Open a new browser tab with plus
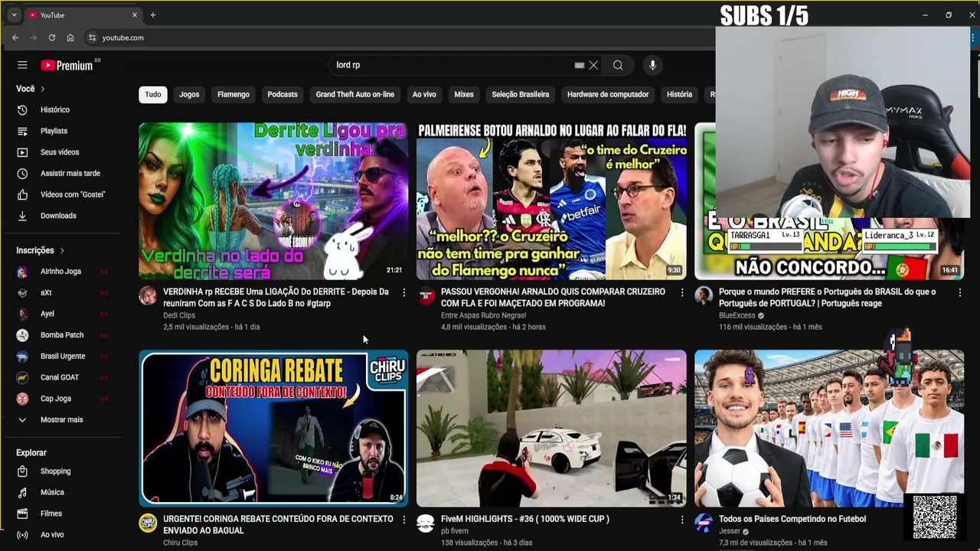980x551 pixels. [152, 15]
